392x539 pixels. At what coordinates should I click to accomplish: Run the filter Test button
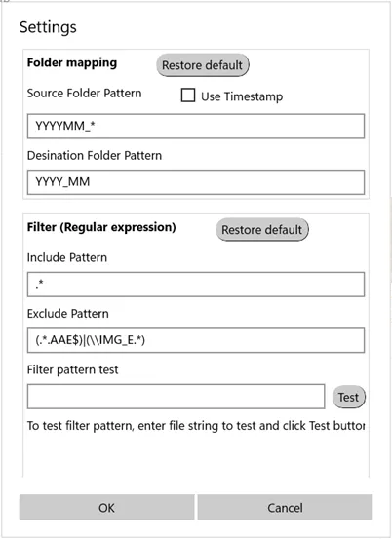(x=349, y=397)
